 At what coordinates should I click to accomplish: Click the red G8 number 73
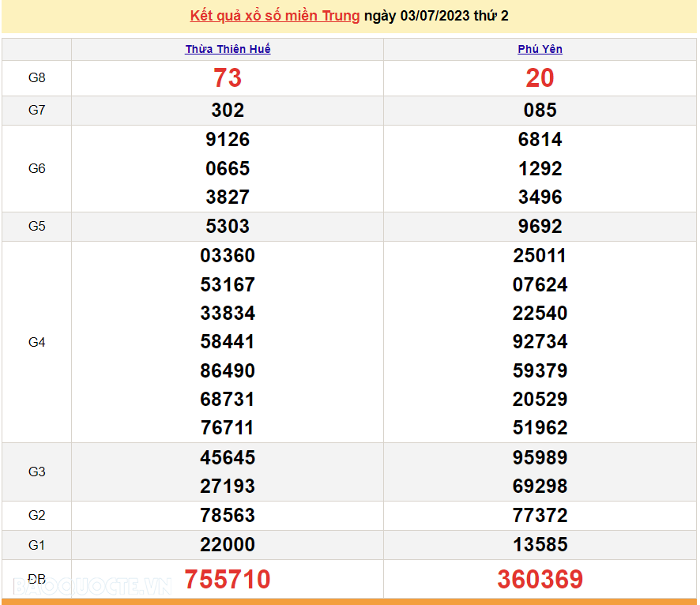point(228,78)
